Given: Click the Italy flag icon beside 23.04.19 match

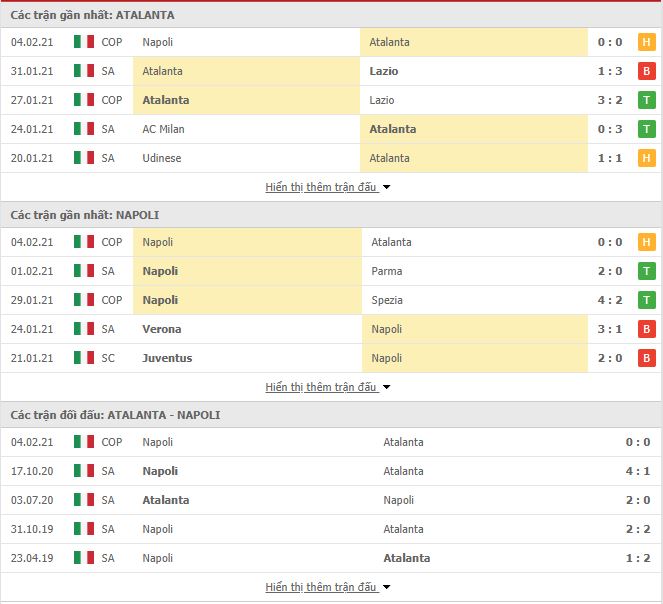Looking at the screenshot, I should point(84,558).
